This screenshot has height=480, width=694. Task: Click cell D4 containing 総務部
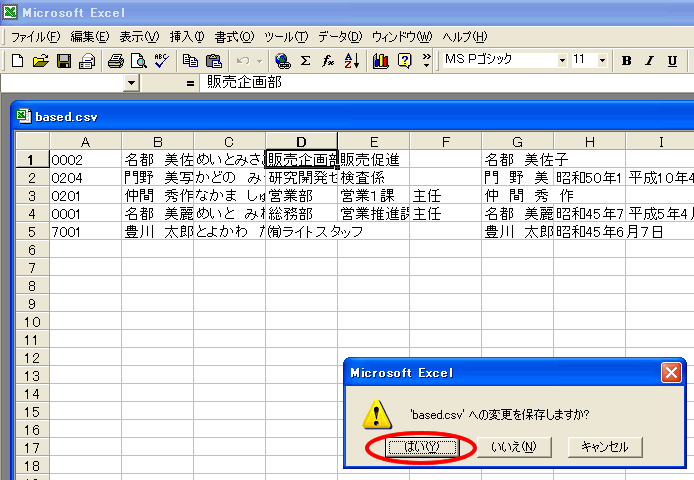[301, 213]
